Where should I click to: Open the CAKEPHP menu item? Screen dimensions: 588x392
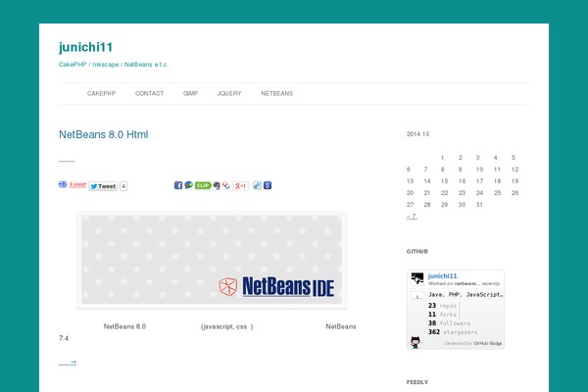[101, 93]
